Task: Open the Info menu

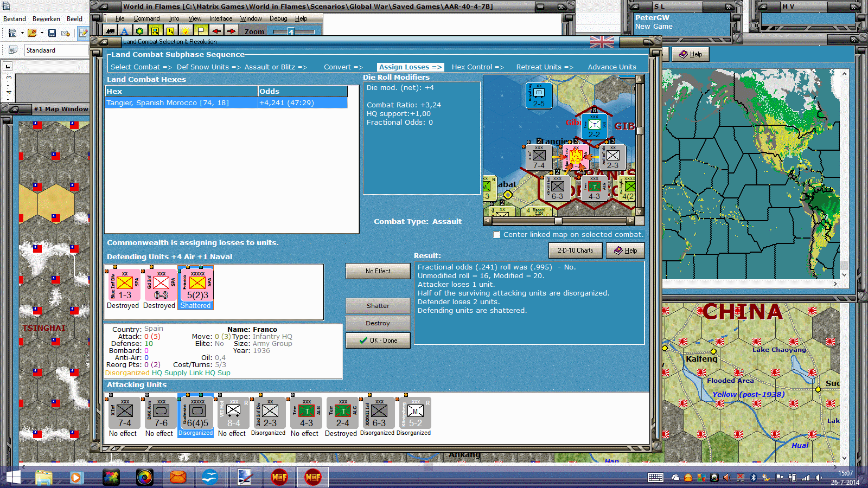Action: (174, 18)
